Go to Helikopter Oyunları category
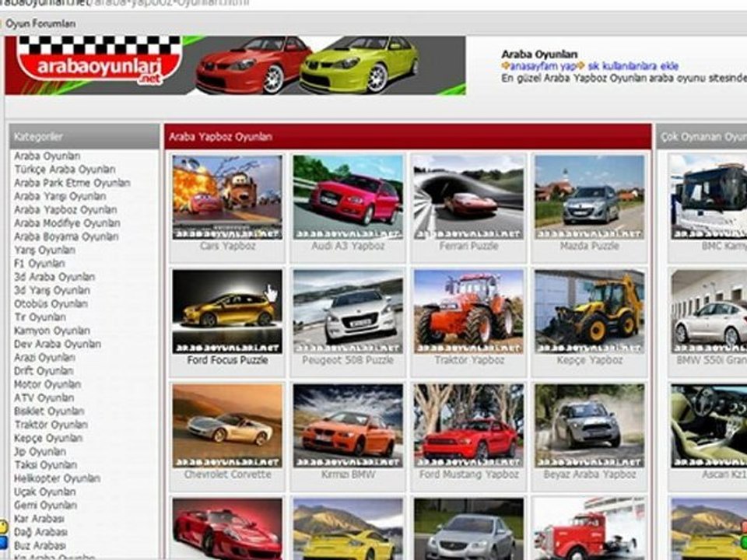This screenshot has height=560, width=747. coord(57,478)
